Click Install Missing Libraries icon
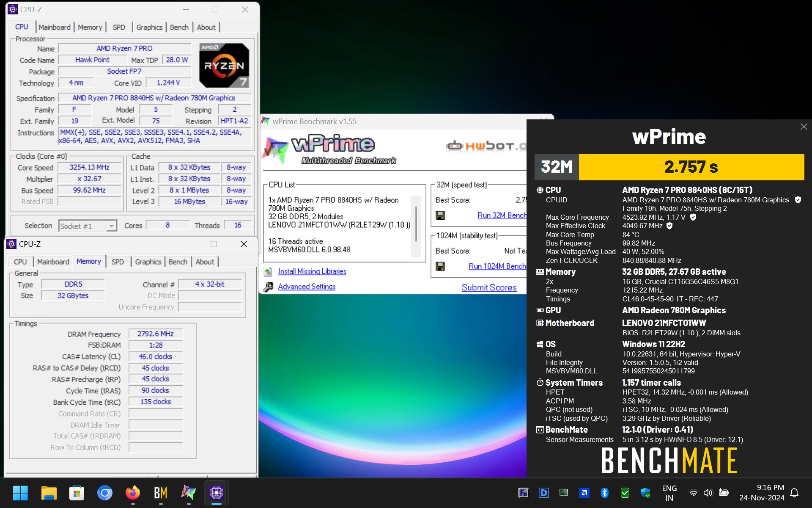Screen dimensions: 812x508 tap(268, 271)
